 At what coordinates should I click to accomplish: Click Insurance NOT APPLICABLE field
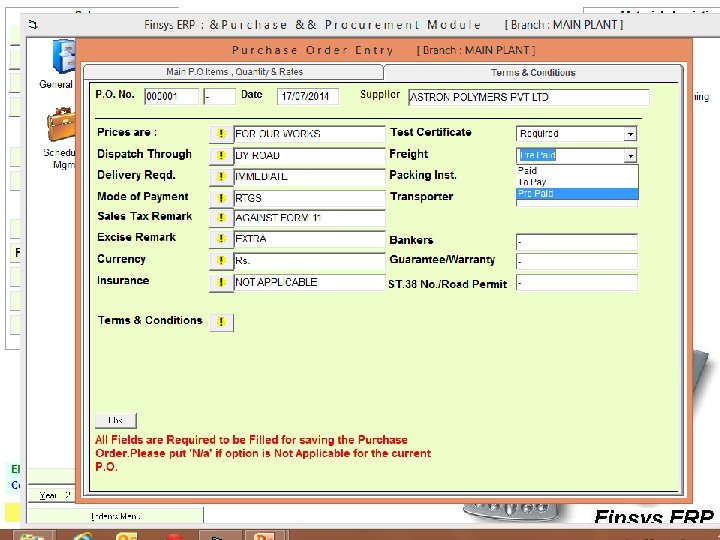[309, 282]
